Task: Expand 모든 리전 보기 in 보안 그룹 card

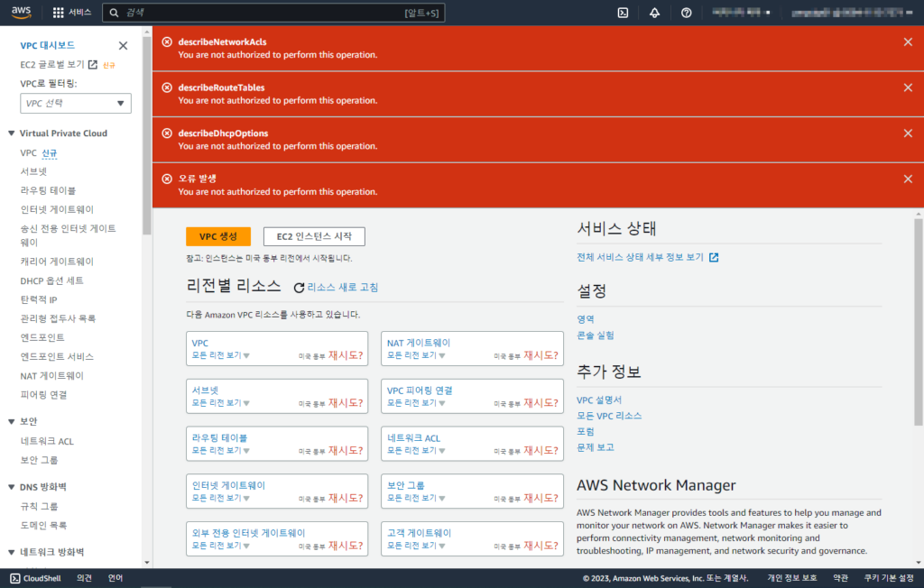Action: [x=415, y=498]
